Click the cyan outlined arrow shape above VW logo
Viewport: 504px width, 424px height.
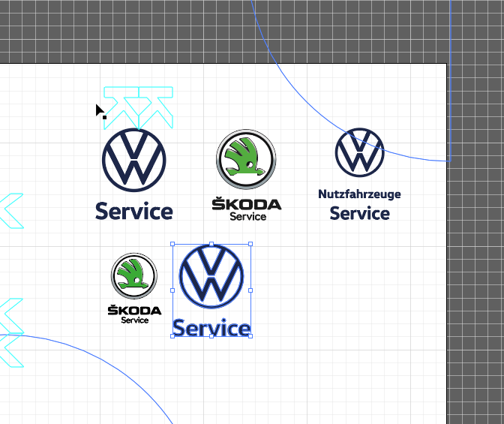click(x=139, y=108)
